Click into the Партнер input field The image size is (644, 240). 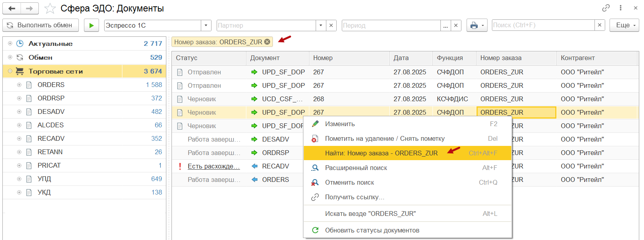(x=266, y=25)
